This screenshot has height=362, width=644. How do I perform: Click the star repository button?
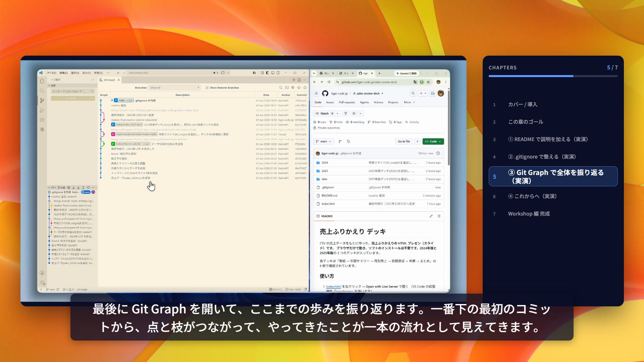pyautogui.click(x=354, y=113)
